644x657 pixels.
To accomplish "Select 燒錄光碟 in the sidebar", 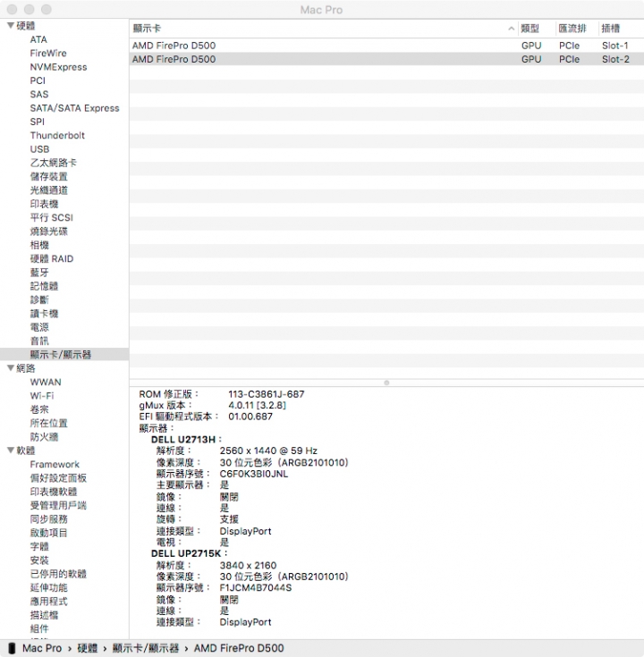I will [48, 232].
